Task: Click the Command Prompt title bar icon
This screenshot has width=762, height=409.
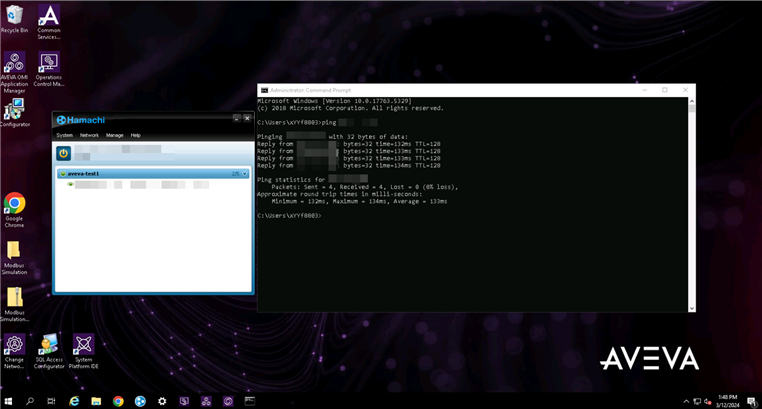Action: pos(264,90)
